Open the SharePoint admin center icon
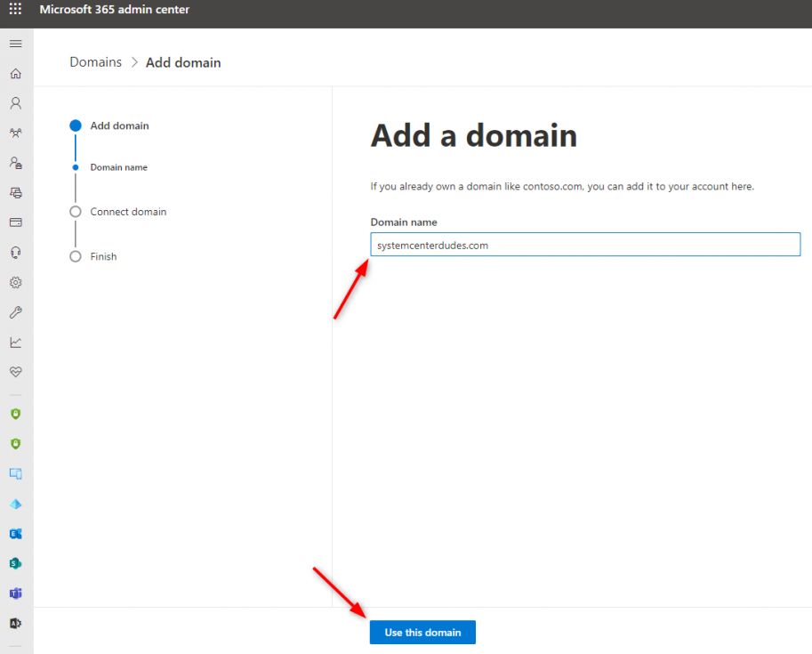Viewport: 812px width, 654px height. tap(14, 563)
